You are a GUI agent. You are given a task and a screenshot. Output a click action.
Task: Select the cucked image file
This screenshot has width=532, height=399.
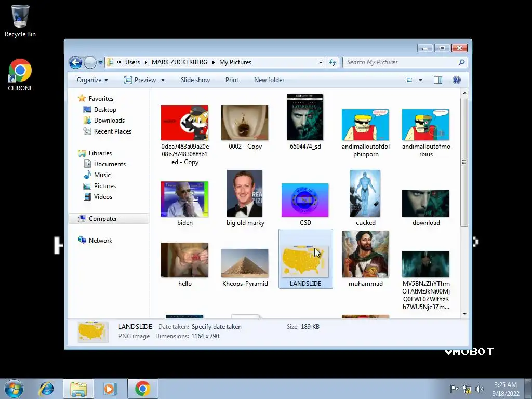tap(365, 193)
